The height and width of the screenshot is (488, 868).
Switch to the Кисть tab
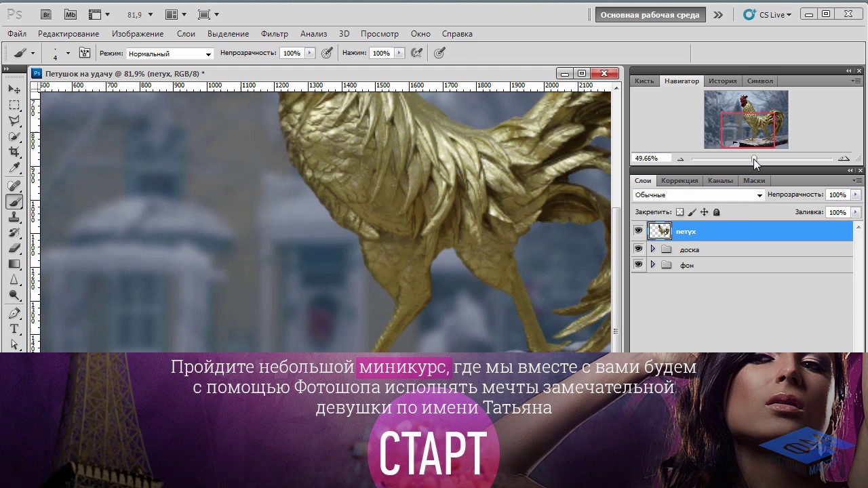[644, 81]
